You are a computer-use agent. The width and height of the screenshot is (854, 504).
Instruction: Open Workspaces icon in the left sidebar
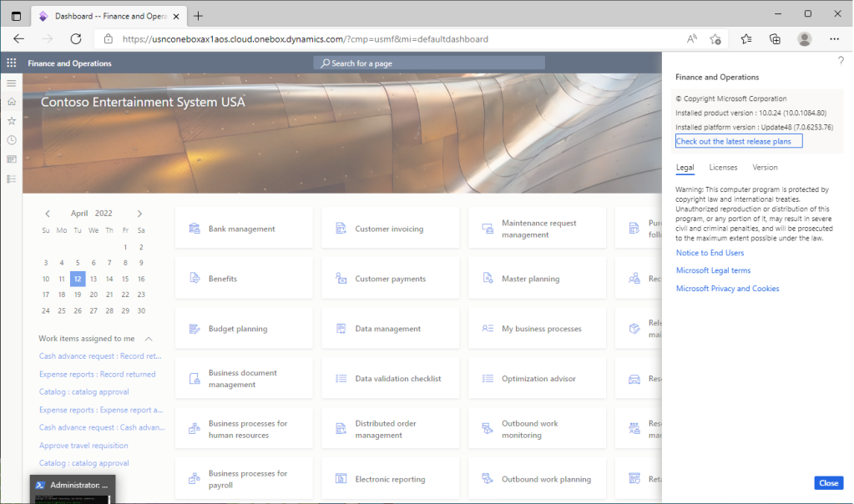(x=12, y=159)
